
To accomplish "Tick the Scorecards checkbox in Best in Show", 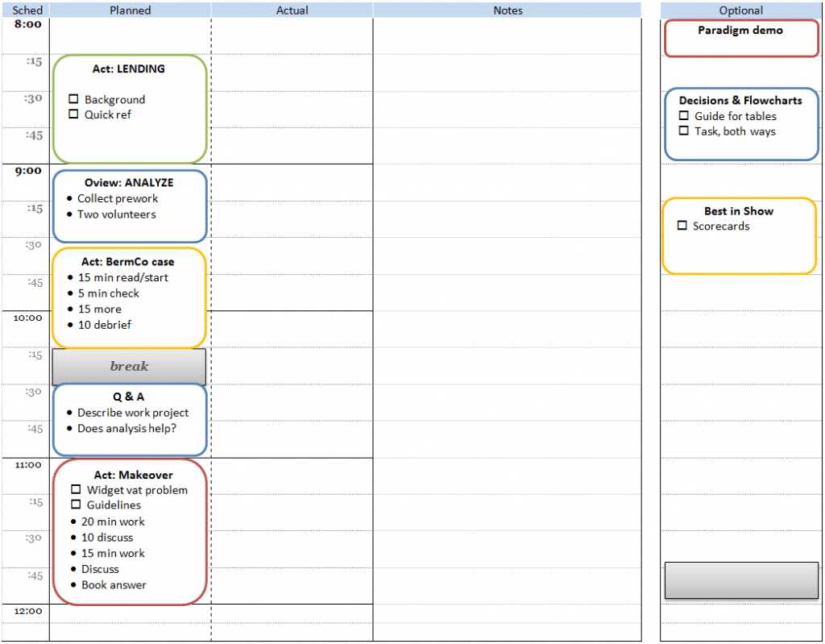I will tap(682, 226).
